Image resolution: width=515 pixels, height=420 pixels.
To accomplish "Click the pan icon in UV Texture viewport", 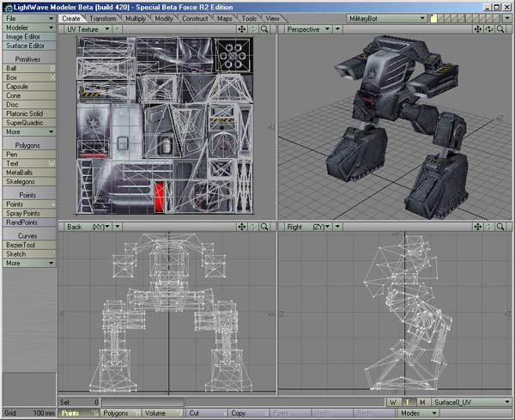I will (x=241, y=29).
